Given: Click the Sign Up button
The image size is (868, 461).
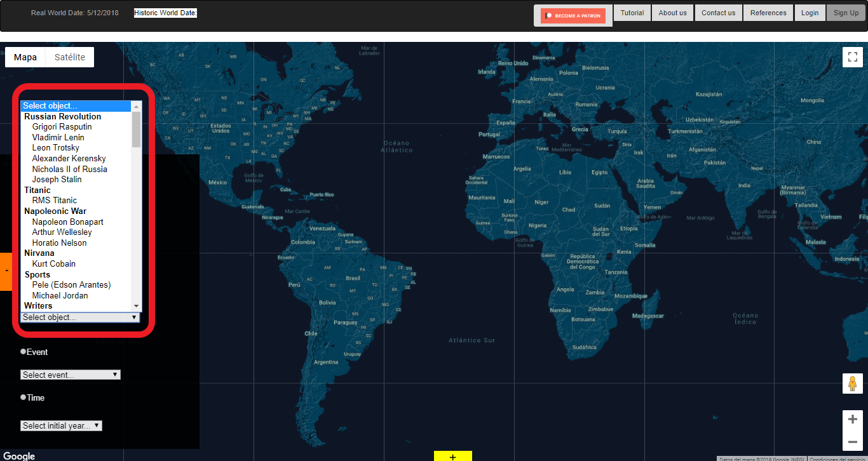Looking at the screenshot, I should pyautogui.click(x=845, y=13).
